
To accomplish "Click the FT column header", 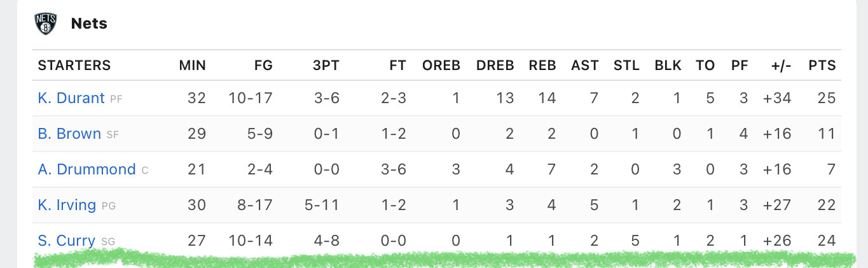I will coord(398,65).
